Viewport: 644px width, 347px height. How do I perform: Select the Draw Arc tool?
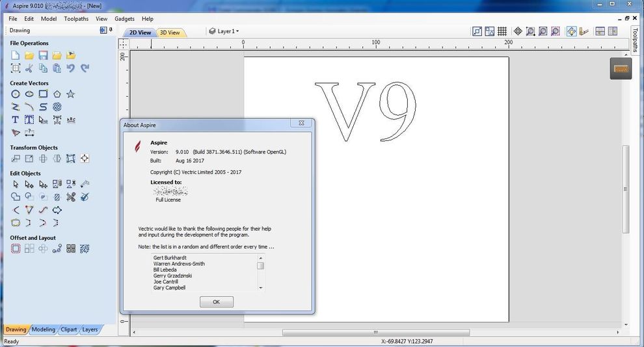[x=29, y=107]
